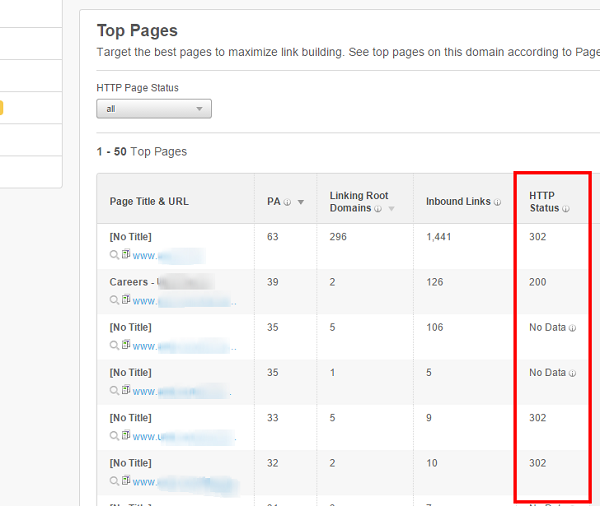
Task: Click the HTTP status 302 in PA 33 row
Action: (538, 418)
